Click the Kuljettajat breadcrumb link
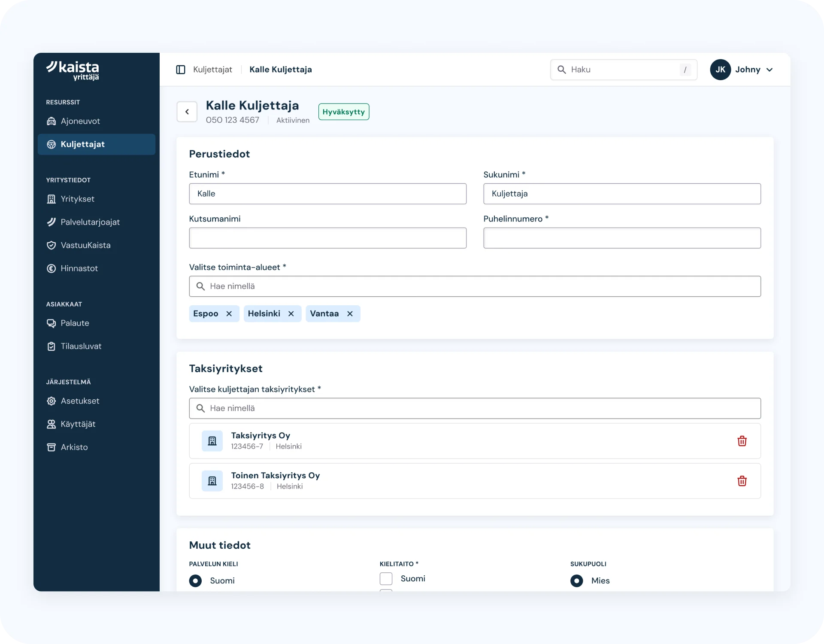The height and width of the screenshot is (644, 824). coord(212,70)
